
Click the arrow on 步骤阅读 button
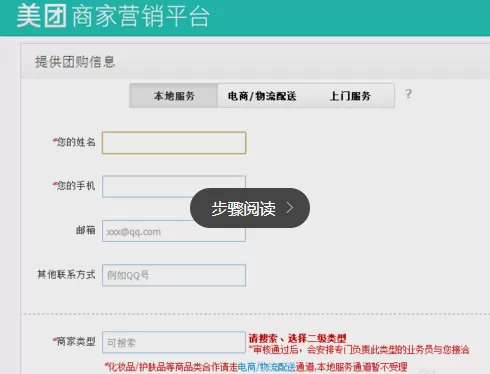tap(290, 208)
